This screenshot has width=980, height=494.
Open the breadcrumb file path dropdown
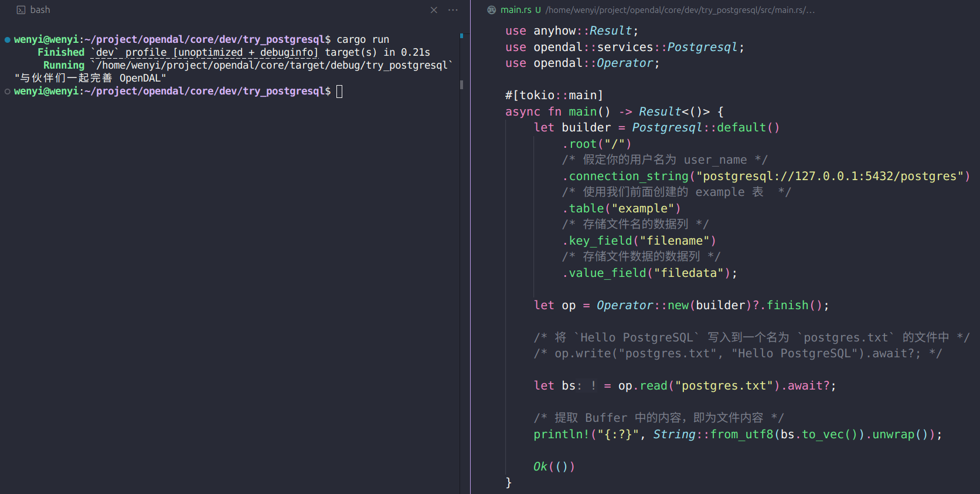(680, 10)
